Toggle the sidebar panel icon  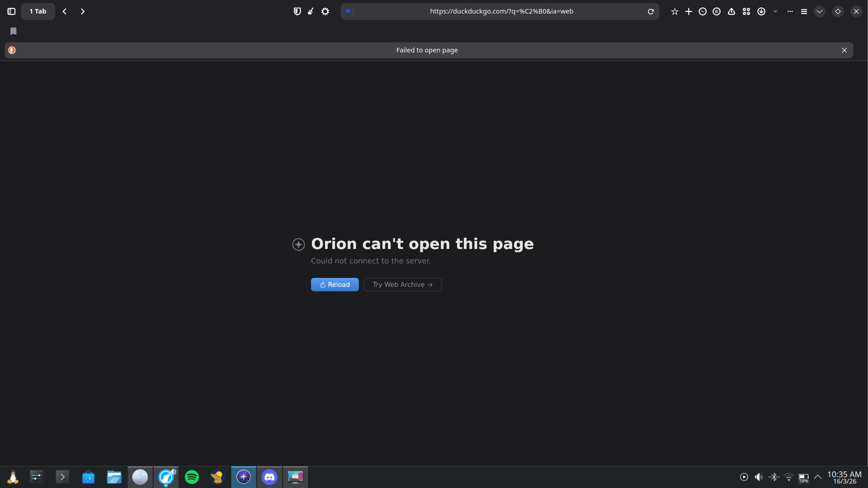click(x=11, y=11)
